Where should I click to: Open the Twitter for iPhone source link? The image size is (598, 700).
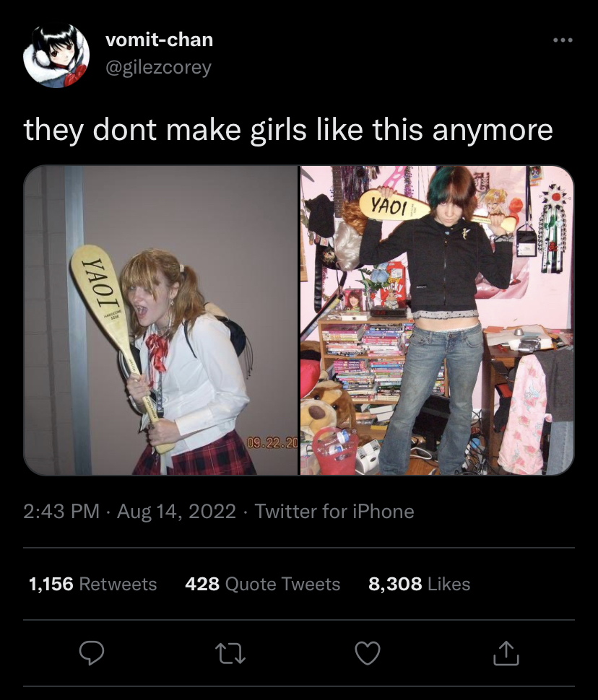pyautogui.click(x=334, y=511)
